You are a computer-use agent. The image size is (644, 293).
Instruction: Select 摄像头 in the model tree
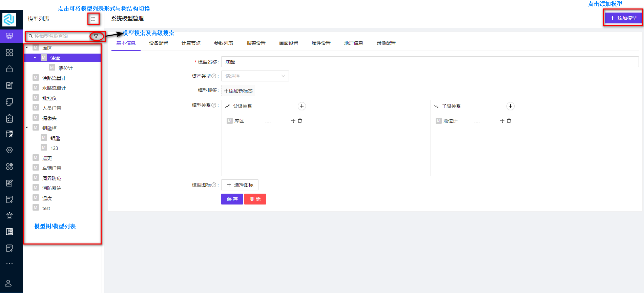point(49,118)
